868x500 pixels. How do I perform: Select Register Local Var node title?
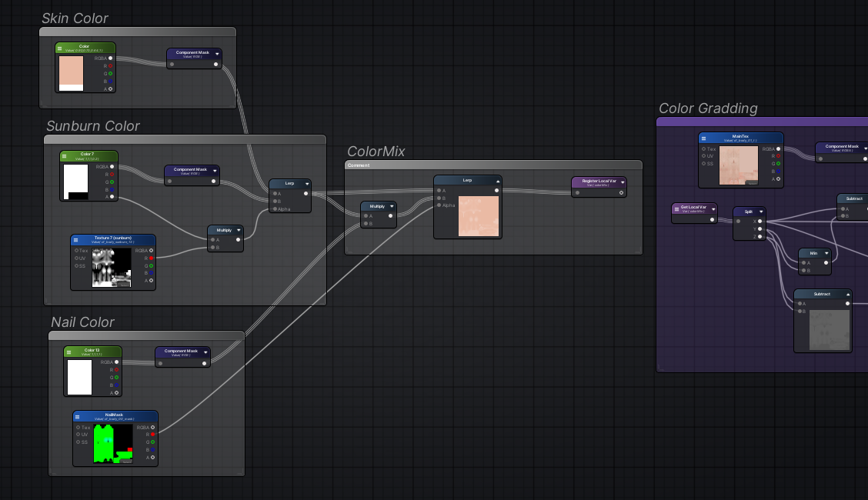[x=599, y=181]
